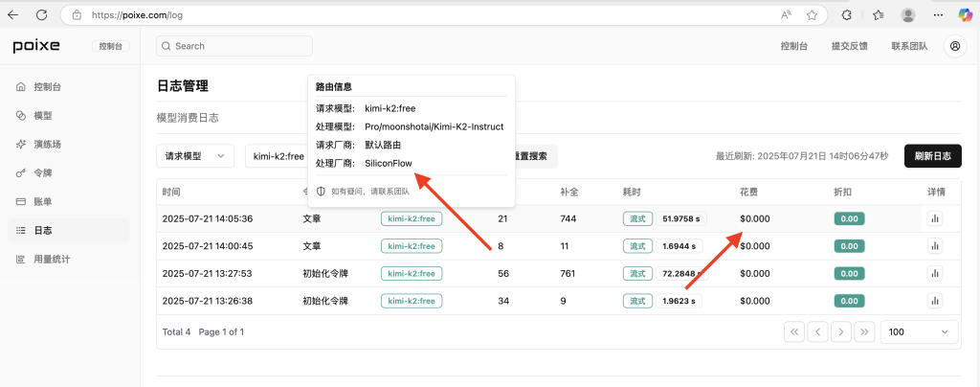This screenshot has width=980, height=387.
Task: Click the user profile avatar icon
Action: (954, 46)
